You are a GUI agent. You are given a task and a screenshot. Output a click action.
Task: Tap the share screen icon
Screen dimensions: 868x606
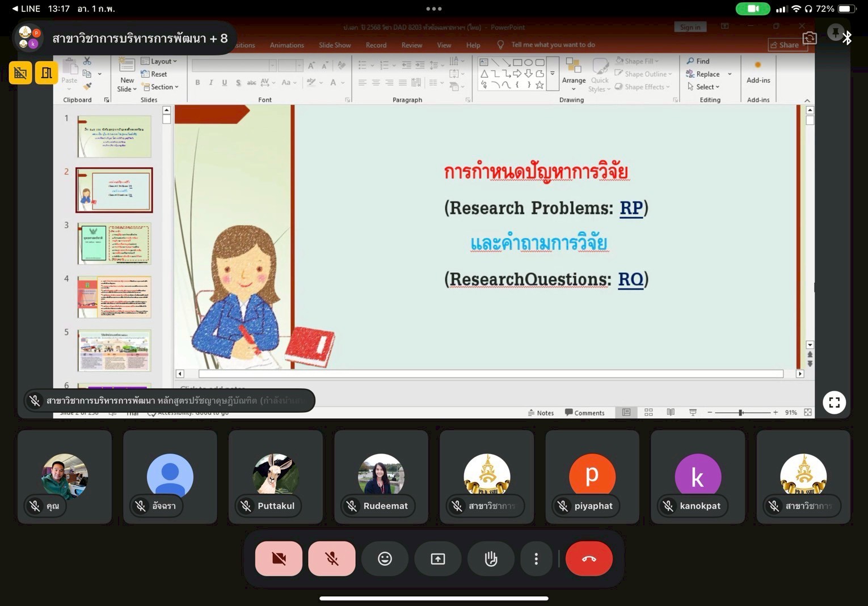(x=437, y=558)
